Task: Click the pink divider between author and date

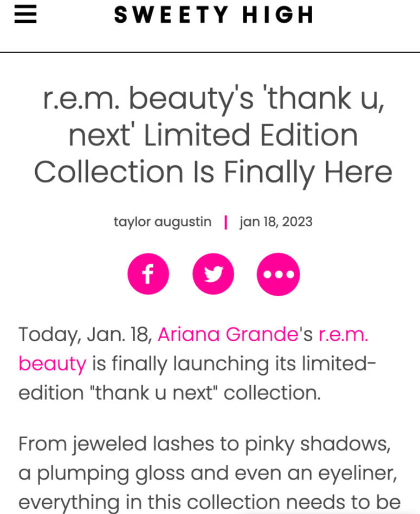Action: tap(225, 222)
